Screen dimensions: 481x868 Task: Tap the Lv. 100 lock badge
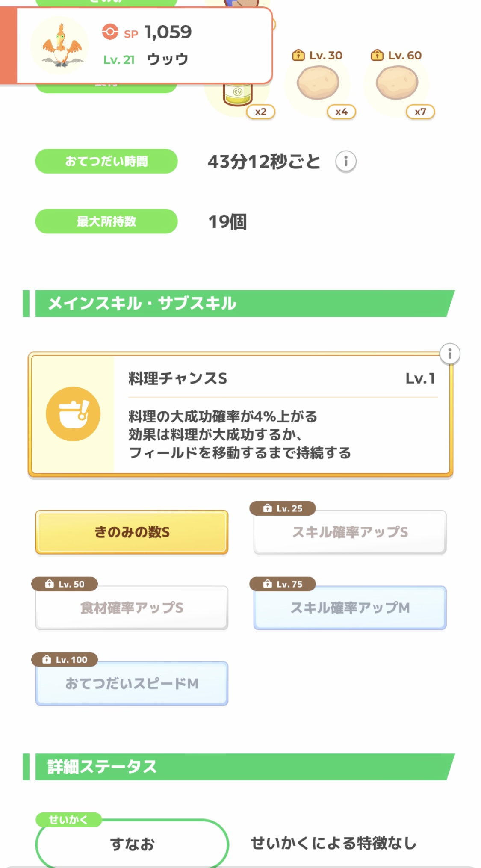(65, 660)
